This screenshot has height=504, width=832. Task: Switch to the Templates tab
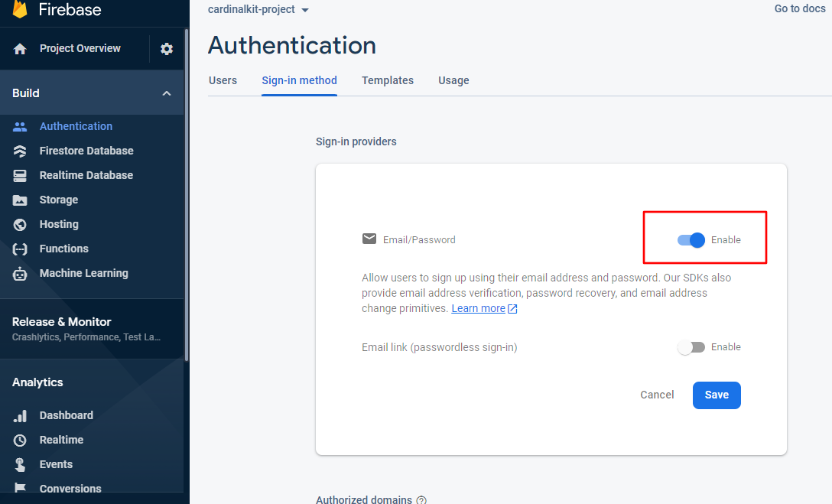(x=388, y=80)
